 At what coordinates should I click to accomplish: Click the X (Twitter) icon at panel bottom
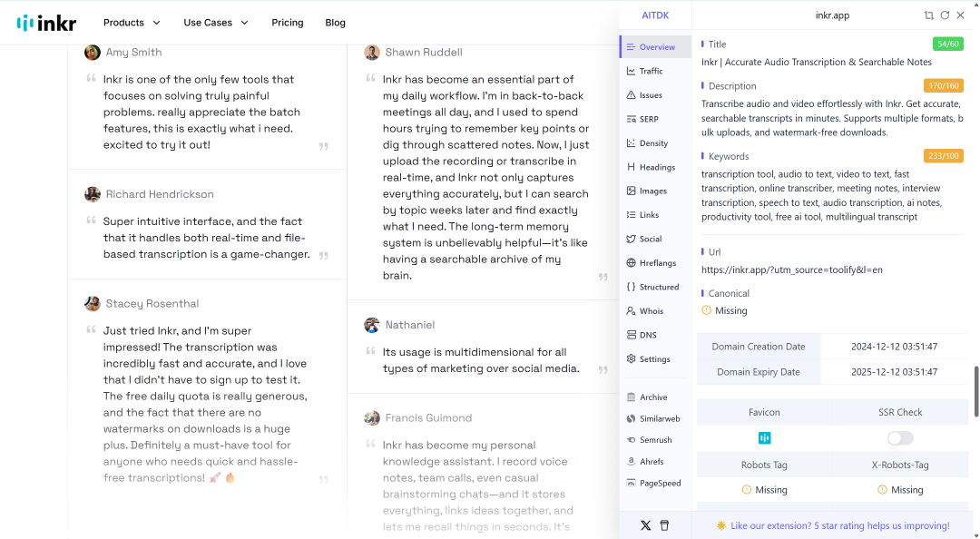[x=646, y=526]
